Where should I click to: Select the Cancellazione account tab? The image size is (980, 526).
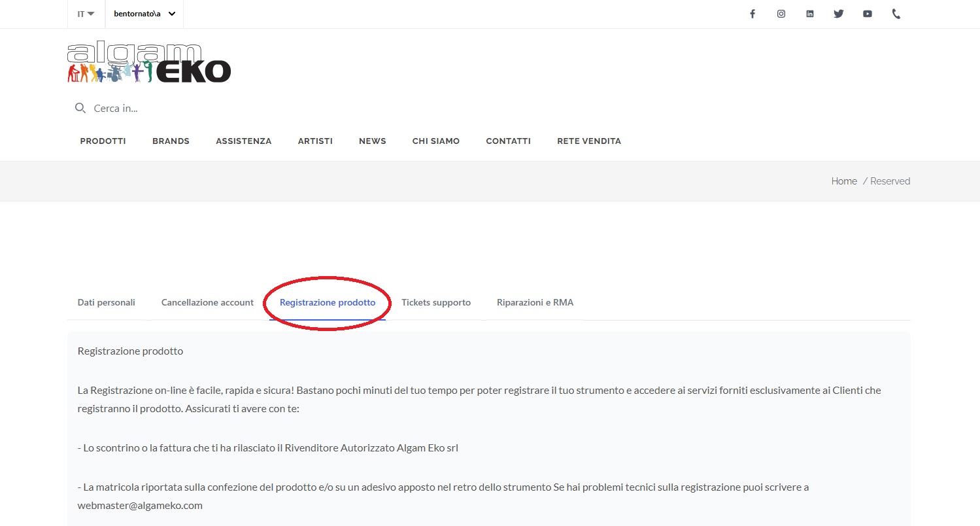click(207, 302)
